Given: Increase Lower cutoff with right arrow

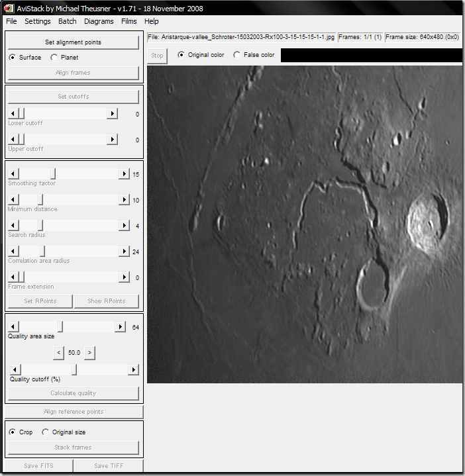Looking at the screenshot, I should pyautogui.click(x=112, y=113).
